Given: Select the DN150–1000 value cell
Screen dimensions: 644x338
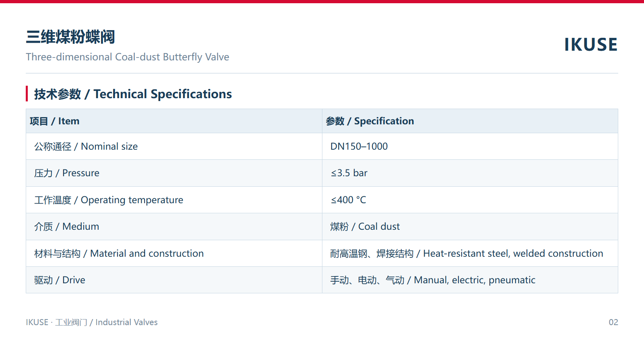Looking at the screenshot, I should tap(470, 146).
